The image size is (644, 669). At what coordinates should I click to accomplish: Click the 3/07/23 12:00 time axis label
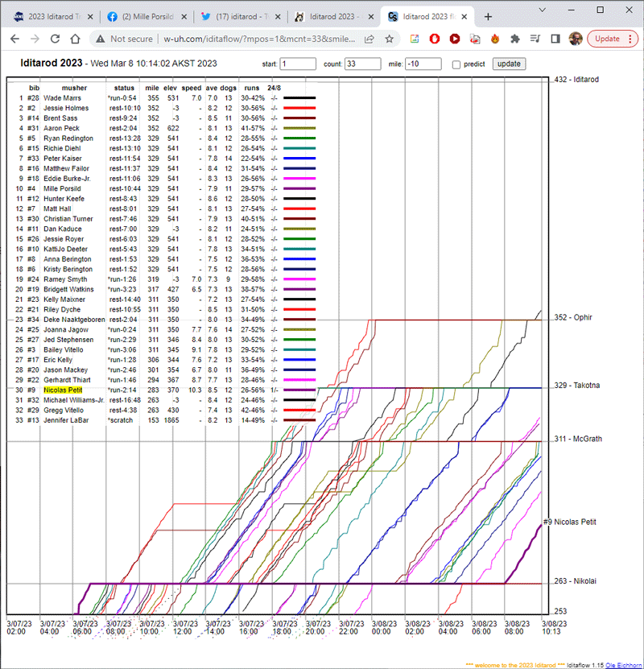(185, 627)
